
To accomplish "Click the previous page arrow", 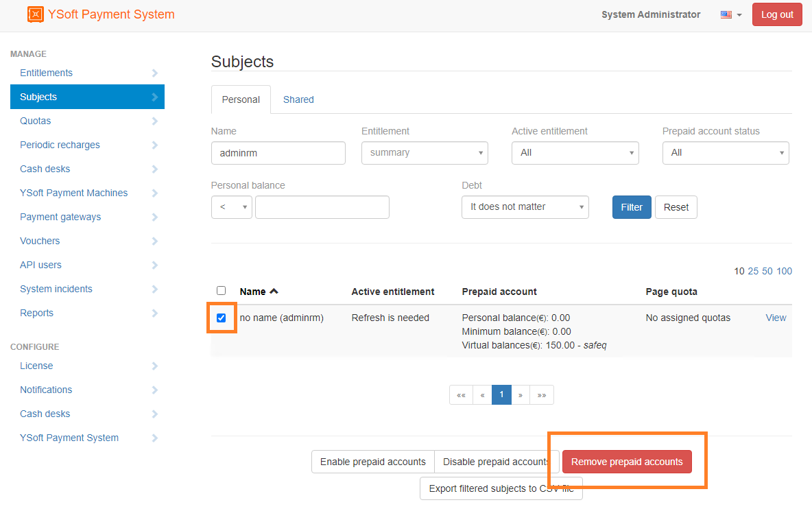I will tap(482, 395).
